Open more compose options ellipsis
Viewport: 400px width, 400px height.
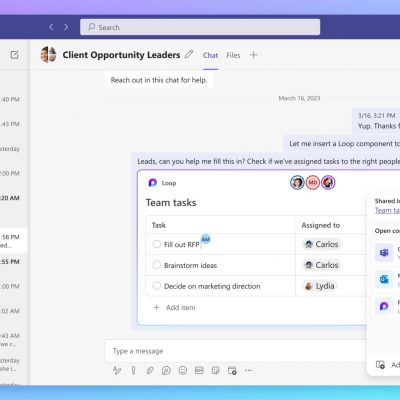(248, 370)
